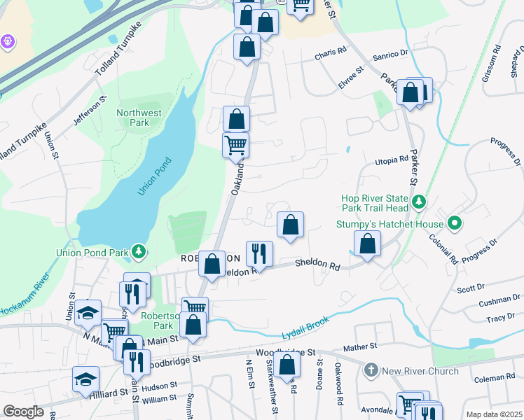
Task: Click the Map data ©2025 attribution text
Action: click(x=495, y=414)
